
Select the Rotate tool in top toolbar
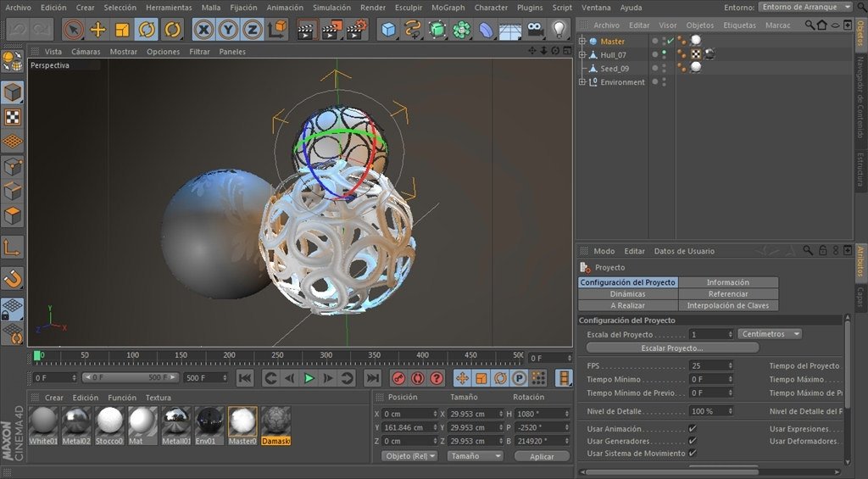pyautogui.click(x=147, y=30)
